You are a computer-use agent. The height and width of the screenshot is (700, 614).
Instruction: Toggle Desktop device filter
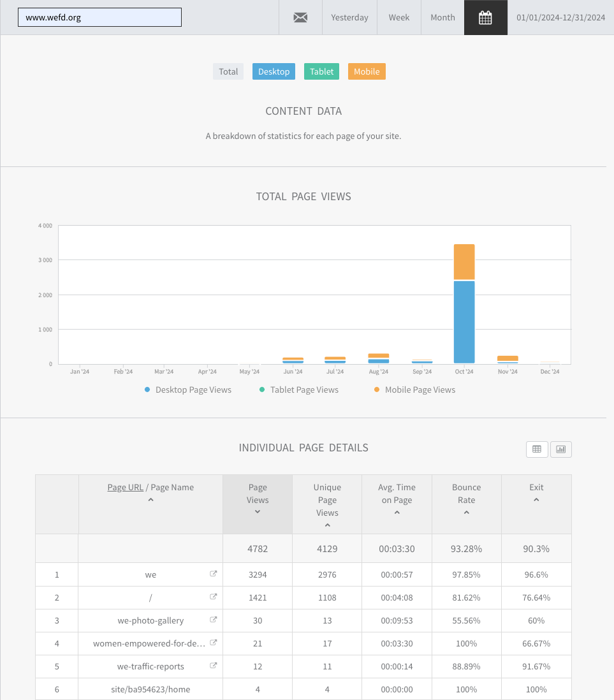tap(274, 71)
